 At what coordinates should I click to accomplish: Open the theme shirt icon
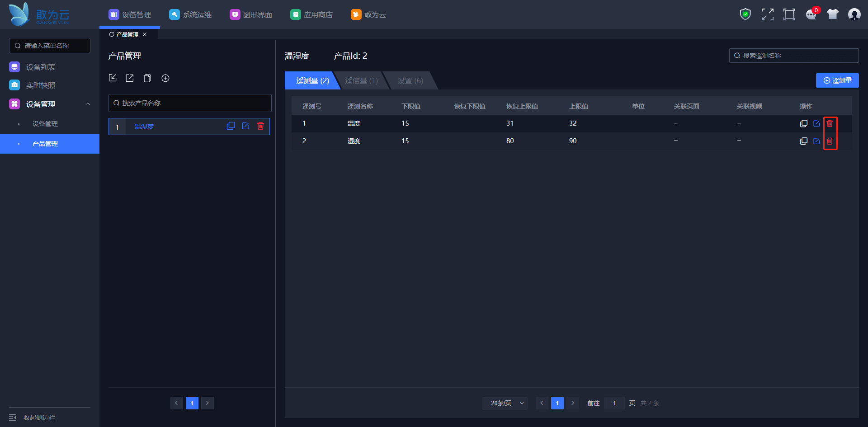(833, 14)
